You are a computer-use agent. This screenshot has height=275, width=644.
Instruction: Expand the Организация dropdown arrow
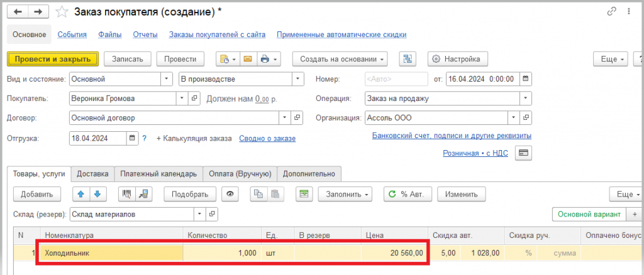point(514,118)
